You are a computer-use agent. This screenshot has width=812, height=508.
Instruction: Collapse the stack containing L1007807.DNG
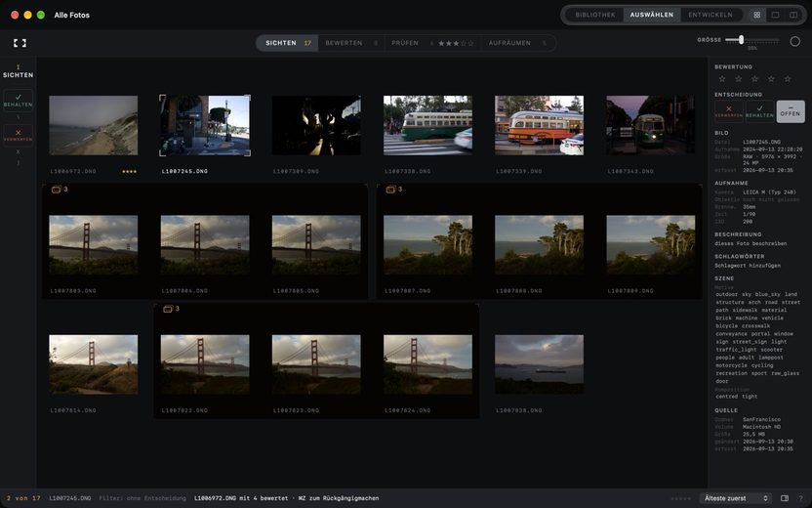click(x=390, y=190)
